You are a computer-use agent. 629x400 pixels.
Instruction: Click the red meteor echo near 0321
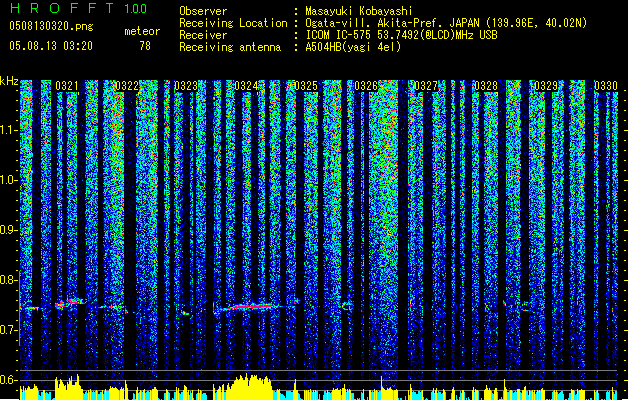[x=70, y=303]
